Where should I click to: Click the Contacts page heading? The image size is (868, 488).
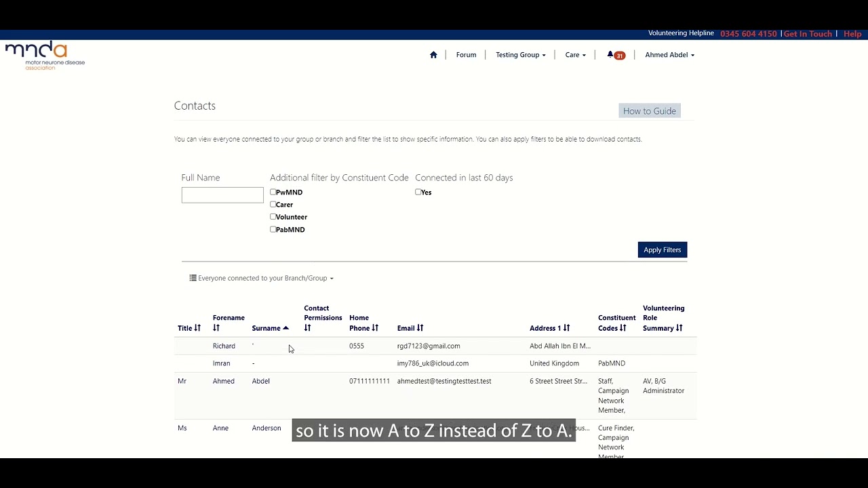pyautogui.click(x=195, y=106)
